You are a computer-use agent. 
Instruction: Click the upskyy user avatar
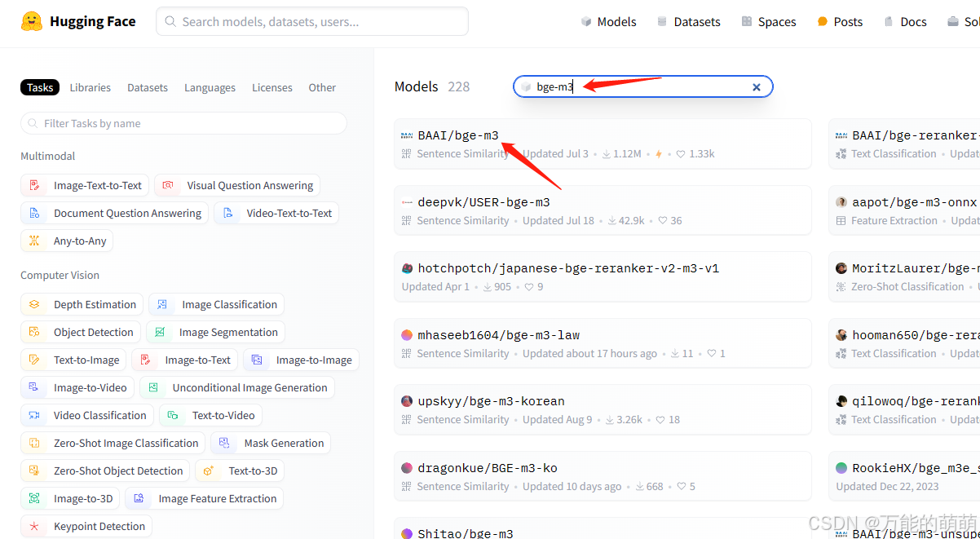[x=407, y=401]
